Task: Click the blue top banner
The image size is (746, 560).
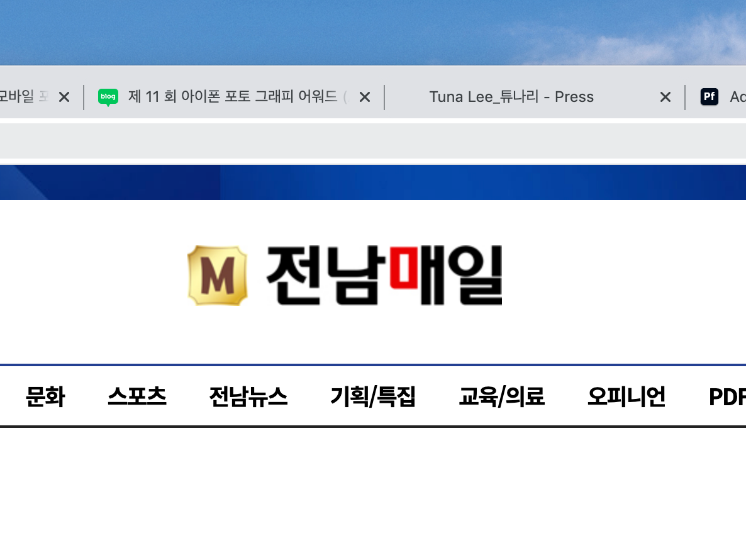Action: (x=373, y=182)
